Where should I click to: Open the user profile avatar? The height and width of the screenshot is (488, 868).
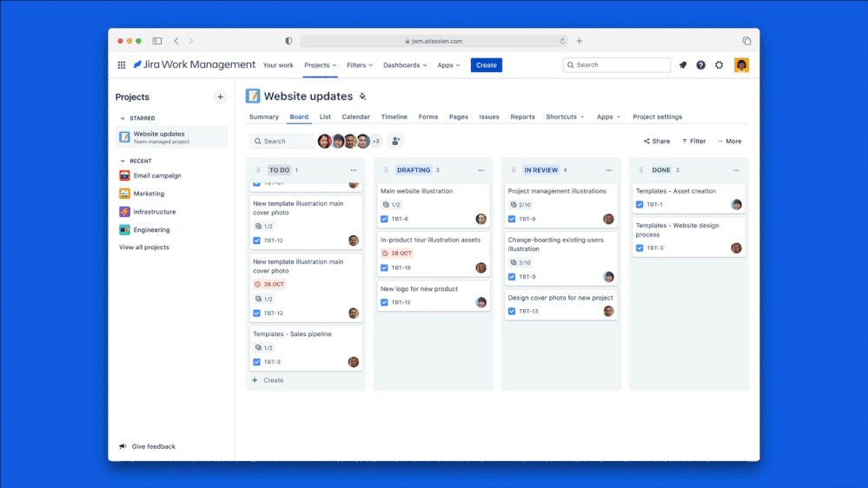click(x=741, y=65)
